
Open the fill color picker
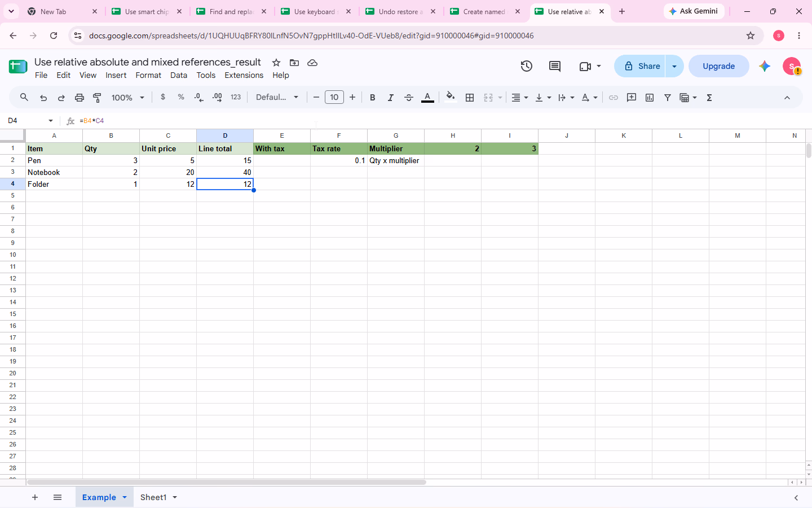451,98
